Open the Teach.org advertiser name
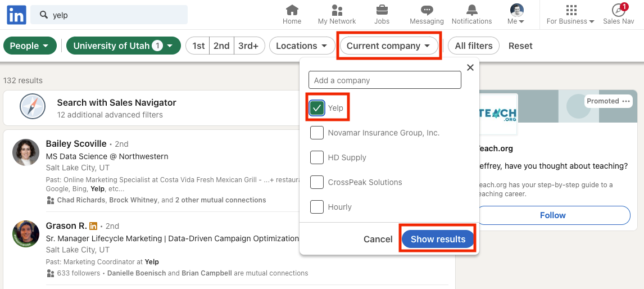The width and height of the screenshot is (644, 289). [496, 148]
